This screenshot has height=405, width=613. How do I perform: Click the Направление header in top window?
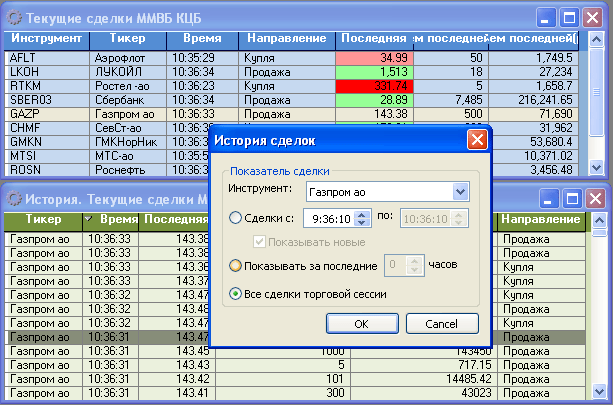(287, 40)
